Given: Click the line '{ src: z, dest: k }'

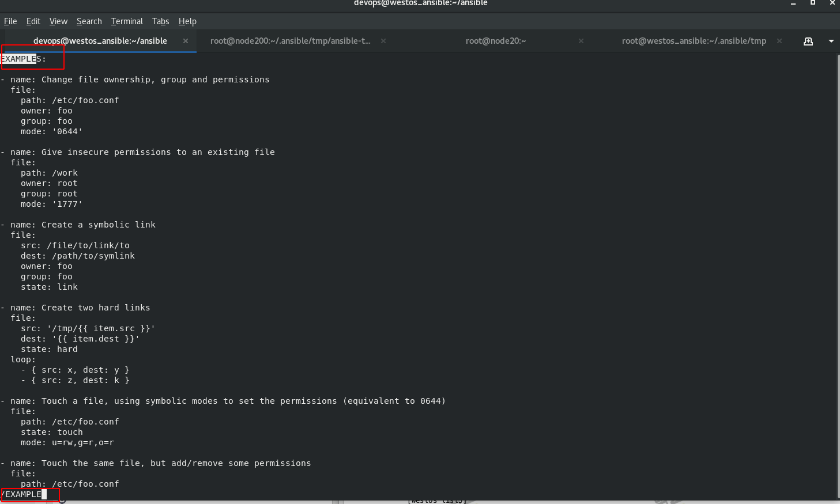Looking at the screenshot, I should (x=80, y=380).
